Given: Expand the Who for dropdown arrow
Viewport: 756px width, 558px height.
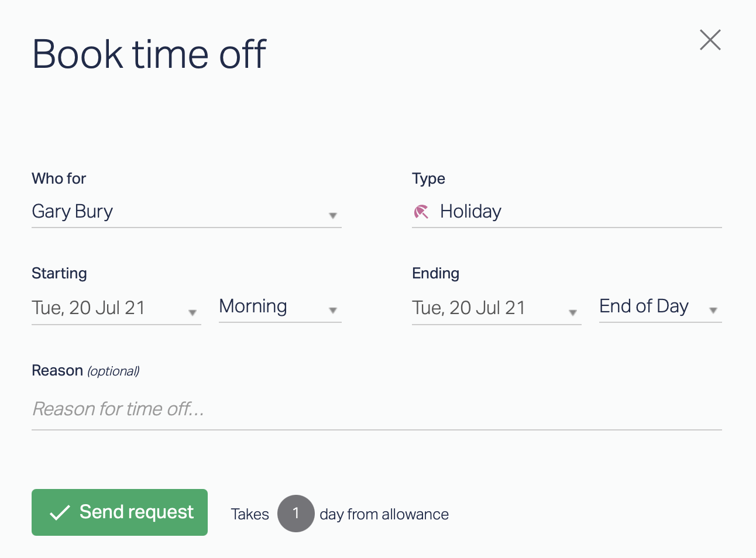Looking at the screenshot, I should [x=332, y=216].
